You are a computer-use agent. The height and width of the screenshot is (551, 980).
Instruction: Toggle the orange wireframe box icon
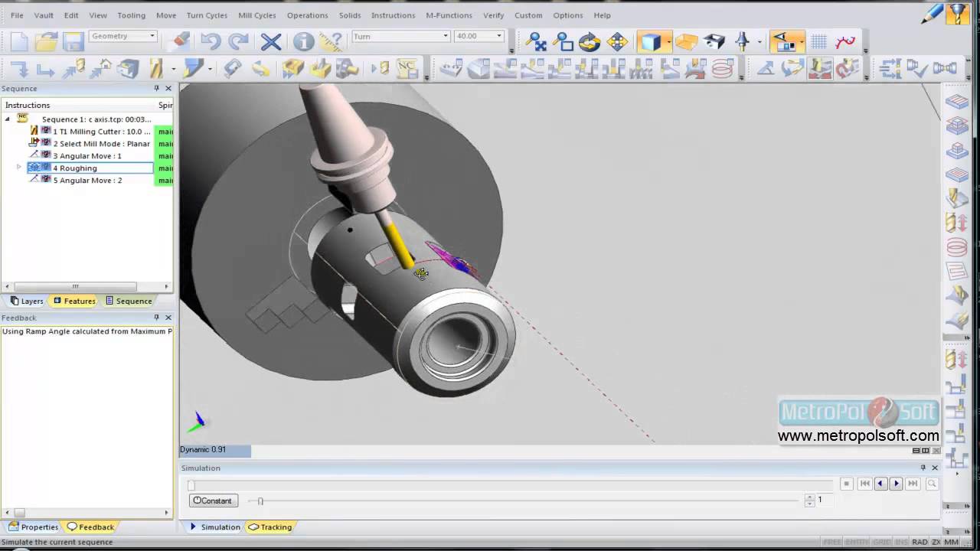686,41
